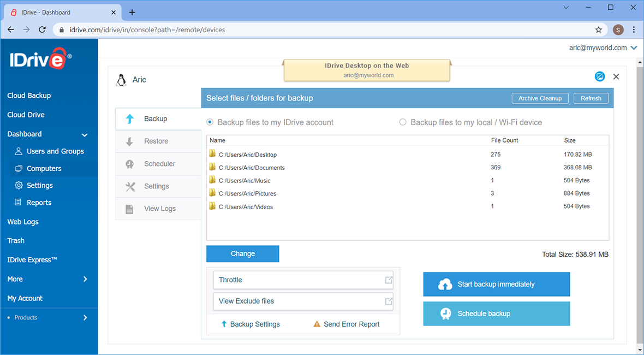Click the Schedule backup button
This screenshot has width=644, height=355.
point(497,313)
